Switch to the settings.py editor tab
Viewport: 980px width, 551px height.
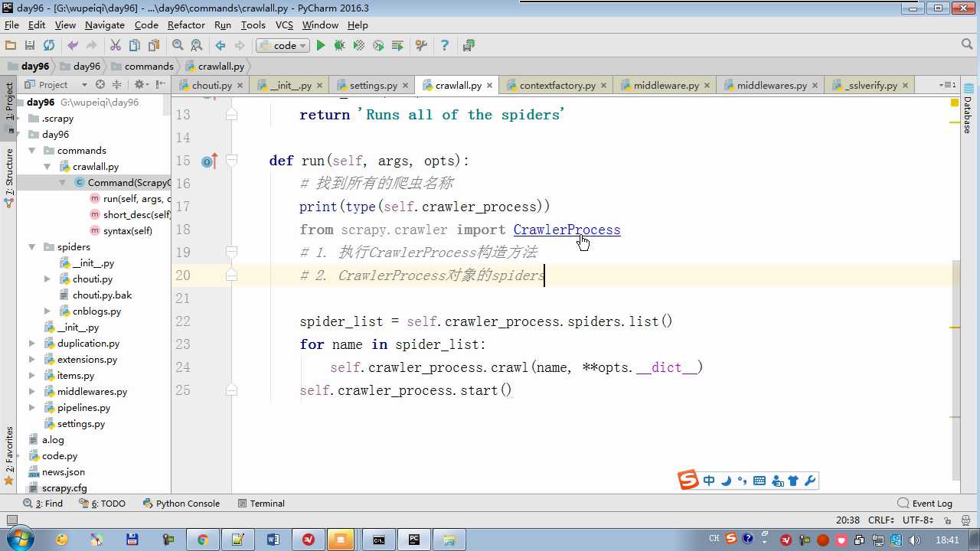(x=372, y=85)
